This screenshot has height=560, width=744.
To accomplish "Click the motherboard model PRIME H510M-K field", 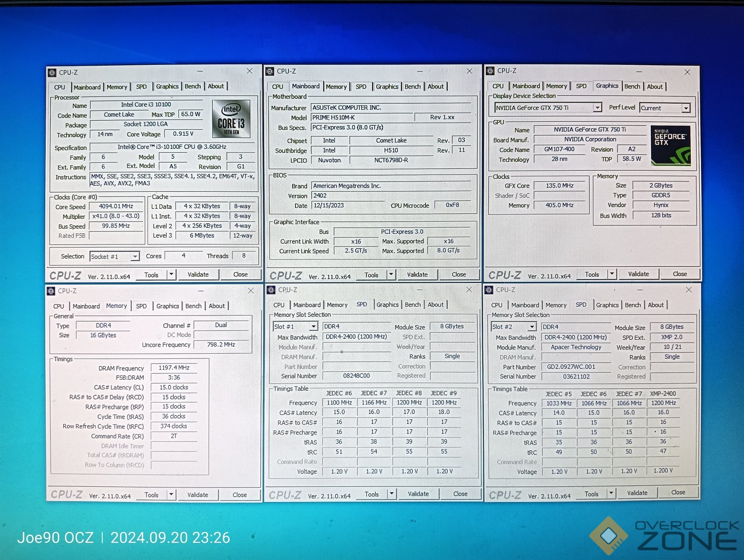I will pos(362,118).
